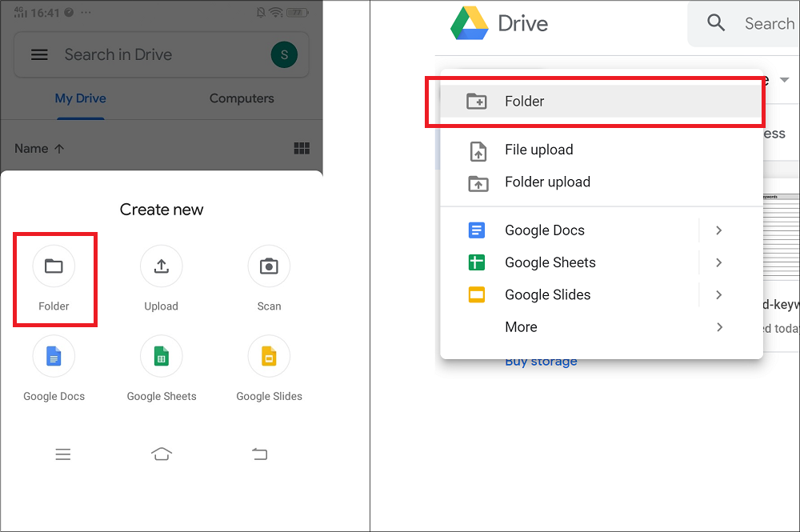Switch to the Computers tab

point(242,98)
